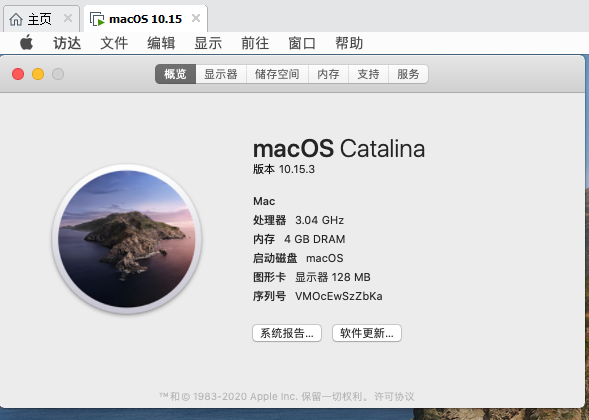Open the 帮助 menu

(349, 43)
